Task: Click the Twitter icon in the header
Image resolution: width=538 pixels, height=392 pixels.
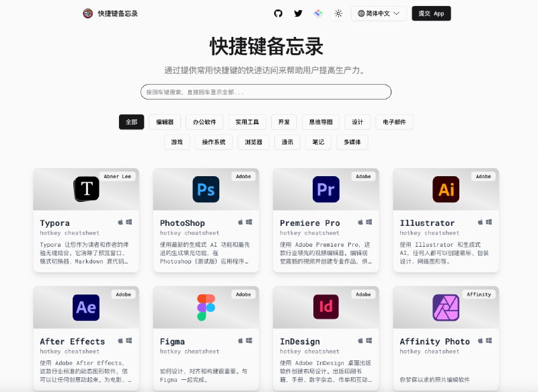Action: [x=298, y=13]
